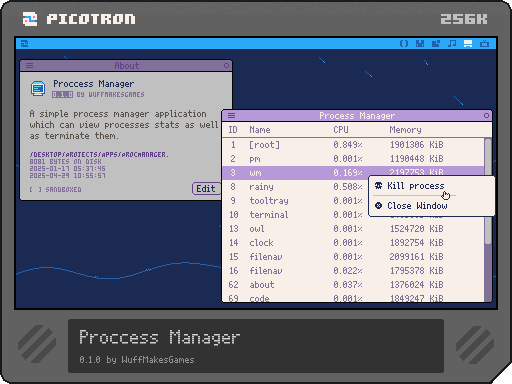The image size is (512, 384).
Task: Open the music/sfx editor workspace icon
Action: [452, 44]
